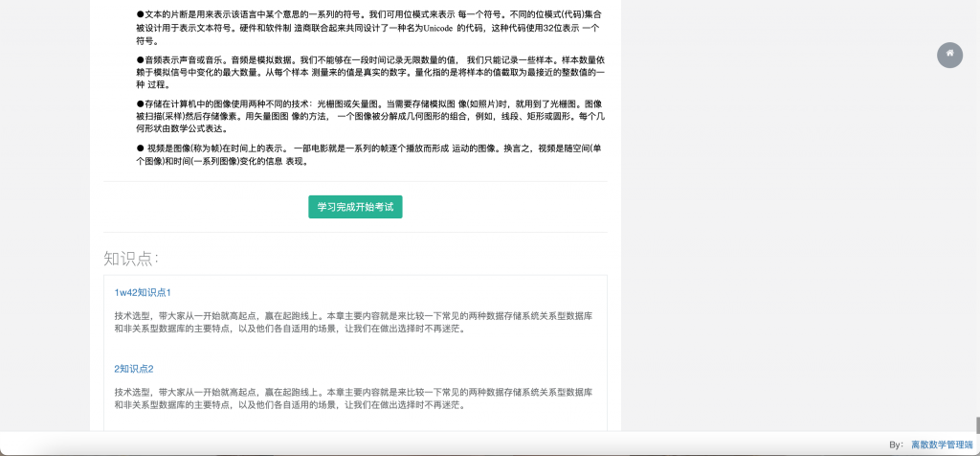Click the paragraph starting with ●存储在计算机中的图像
Viewport: 980px width, 456px height.
(x=370, y=116)
